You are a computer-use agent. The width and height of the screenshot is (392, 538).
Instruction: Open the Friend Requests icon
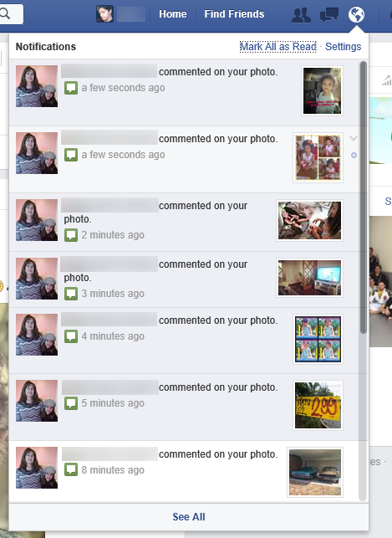pos(301,15)
